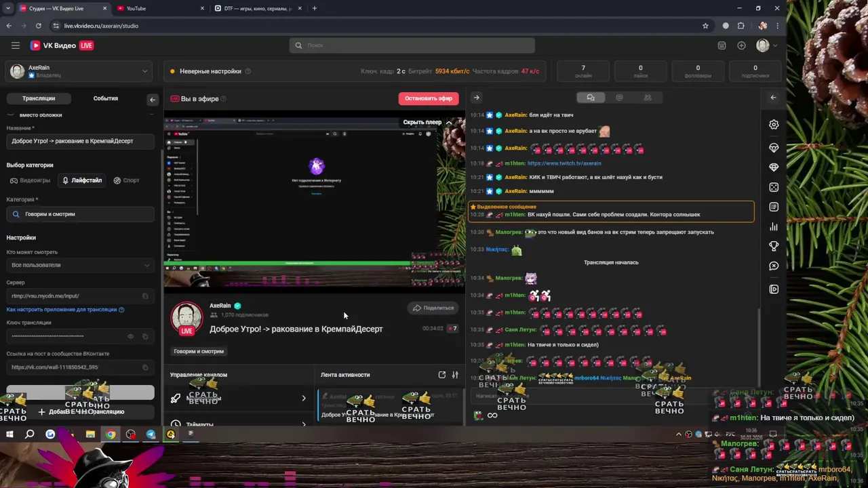Select the Видеоигры category option

[x=31, y=180]
